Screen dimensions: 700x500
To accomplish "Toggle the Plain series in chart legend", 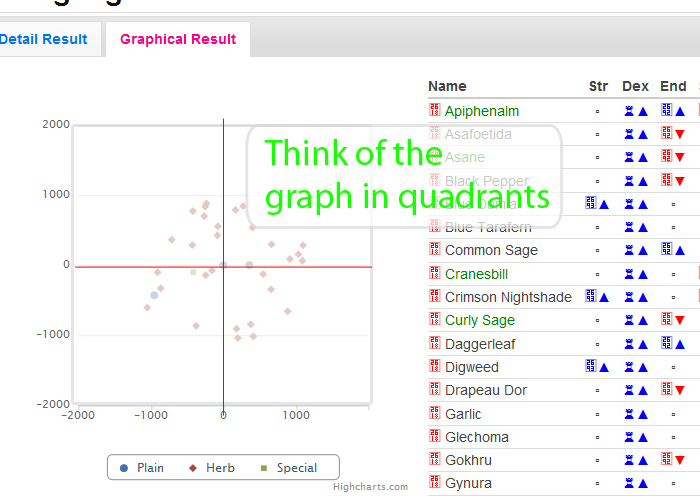I will point(142,468).
